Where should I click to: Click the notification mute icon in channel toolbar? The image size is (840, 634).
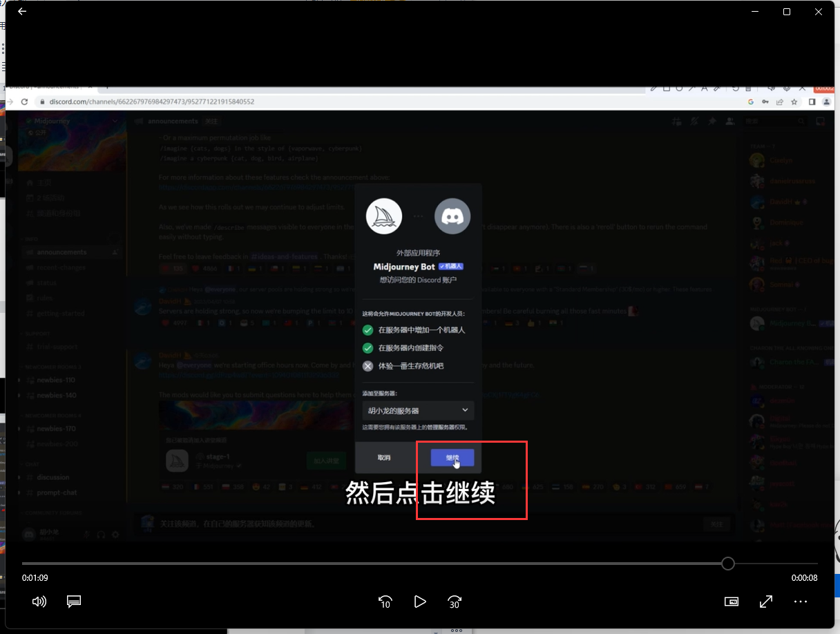694,121
